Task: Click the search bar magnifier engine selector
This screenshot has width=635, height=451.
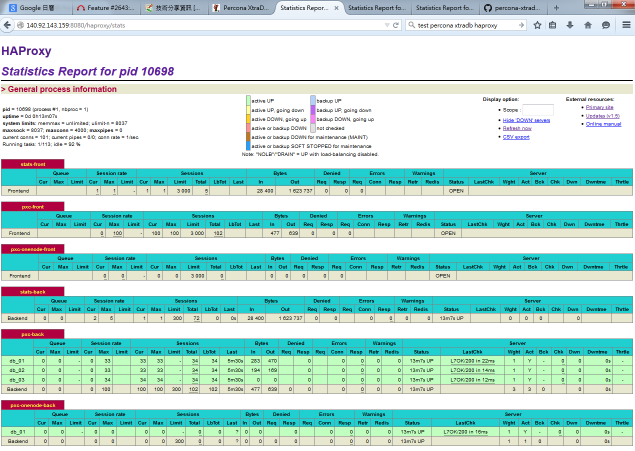Action: [x=411, y=25]
